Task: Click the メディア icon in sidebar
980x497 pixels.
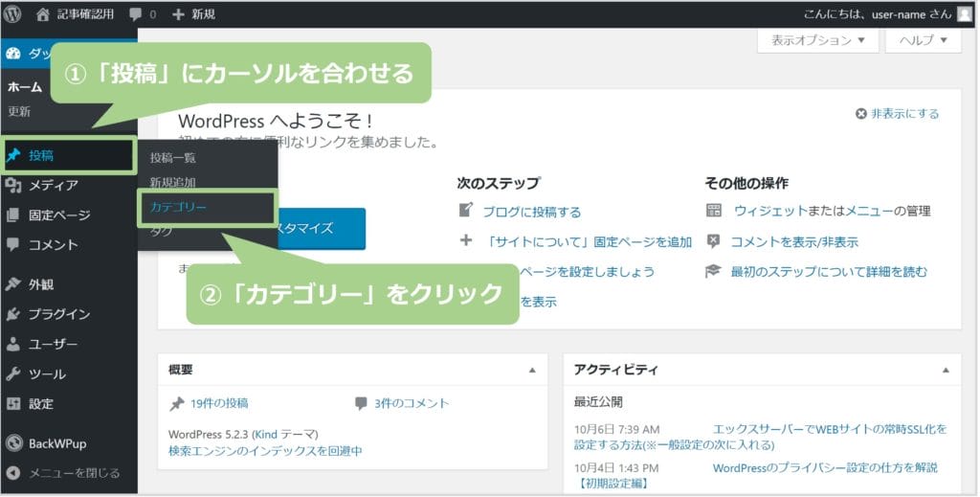Action: (x=13, y=185)
